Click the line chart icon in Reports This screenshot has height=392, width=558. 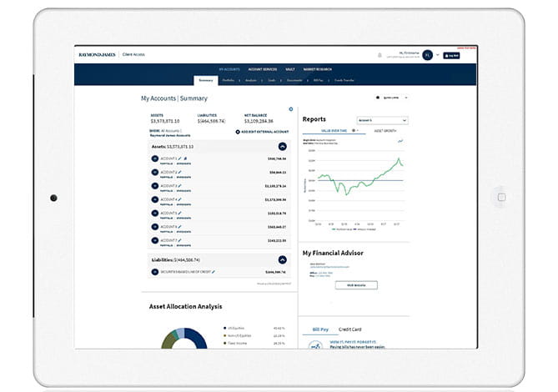click(x=400, y=141)
